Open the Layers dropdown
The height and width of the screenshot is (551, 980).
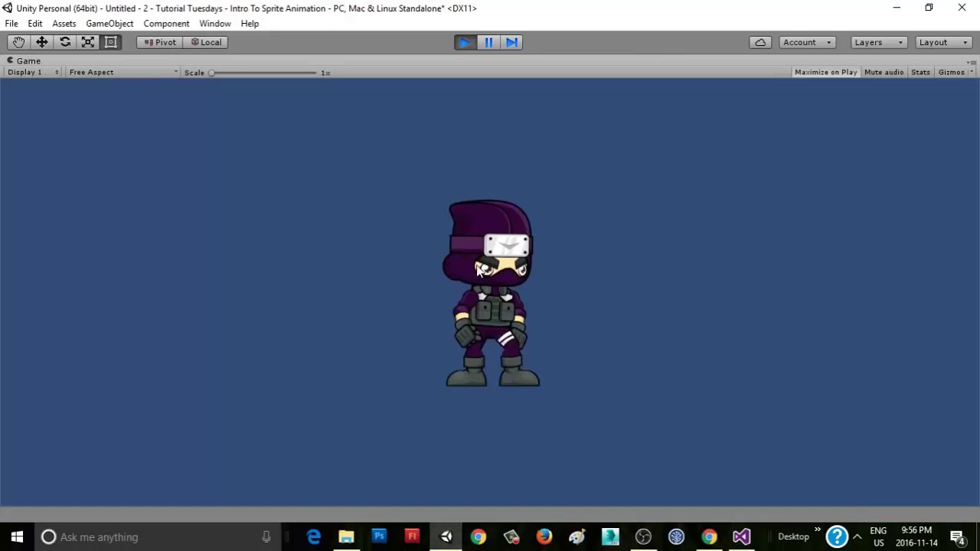coord(879,42)
